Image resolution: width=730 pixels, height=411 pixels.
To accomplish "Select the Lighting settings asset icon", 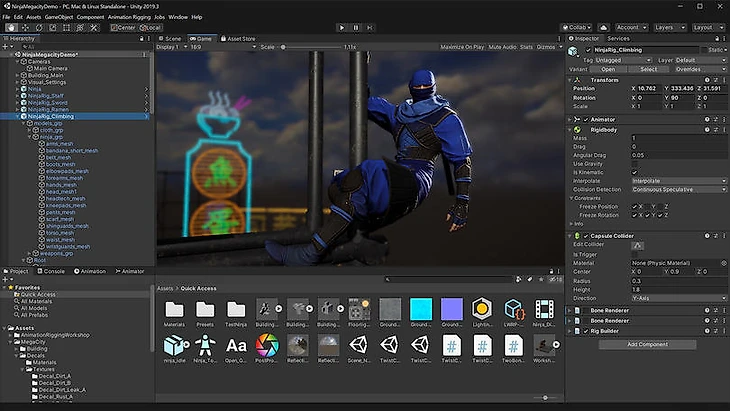I will pos(482,310).
